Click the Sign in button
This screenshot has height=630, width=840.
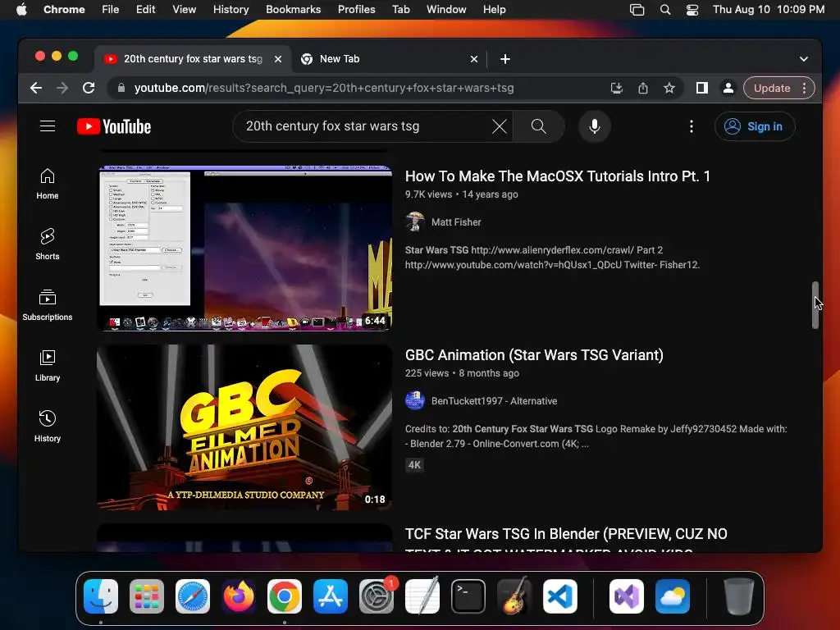click(755, 126)
